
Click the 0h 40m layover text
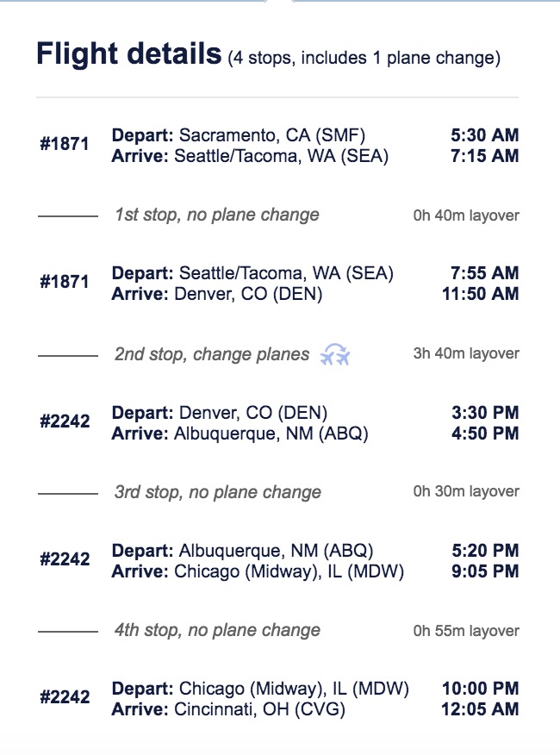point(466,215)
